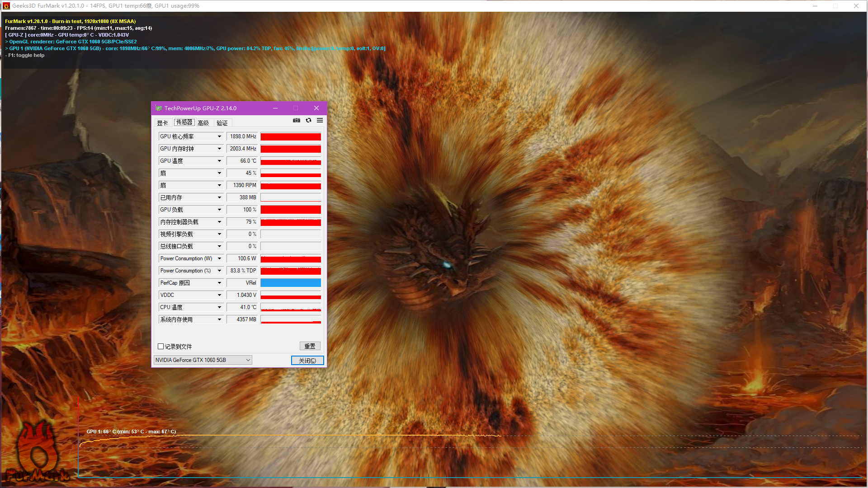The height and width of the screenshot is (488, 868).
Task: Click the GPU-Z refresh icon
Action: [x=308, y=120]
